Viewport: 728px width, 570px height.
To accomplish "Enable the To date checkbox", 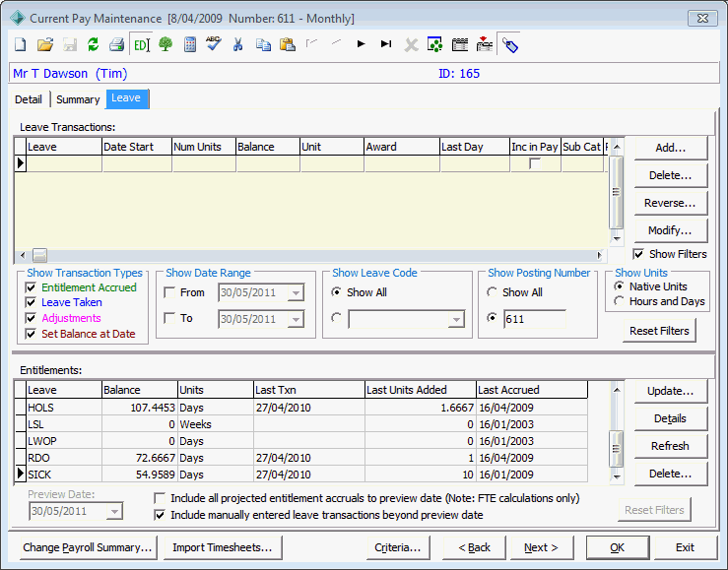I will pyautogui.click(x=169, y=318).
